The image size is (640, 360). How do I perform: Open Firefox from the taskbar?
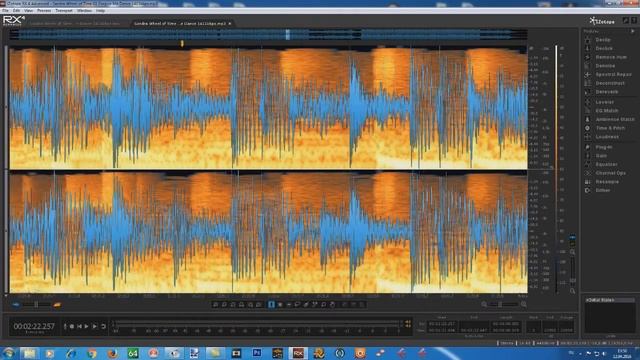tap(112, 353)
